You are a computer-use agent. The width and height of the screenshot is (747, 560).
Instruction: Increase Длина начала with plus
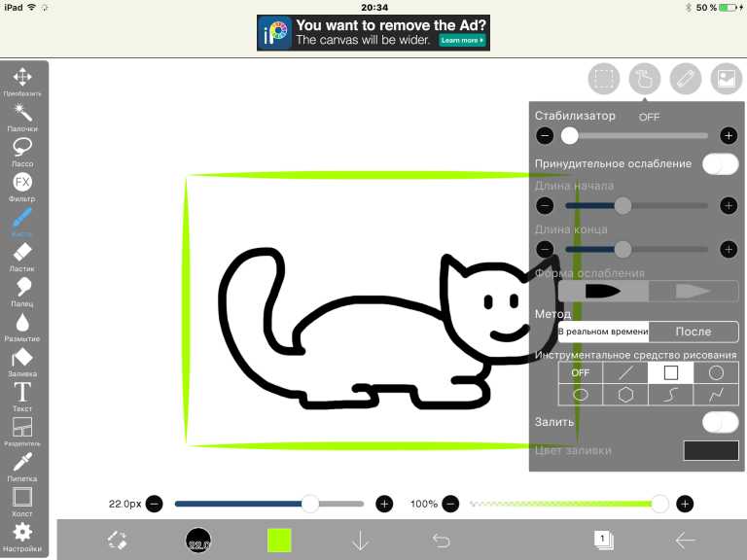click(x=729, y=206)
